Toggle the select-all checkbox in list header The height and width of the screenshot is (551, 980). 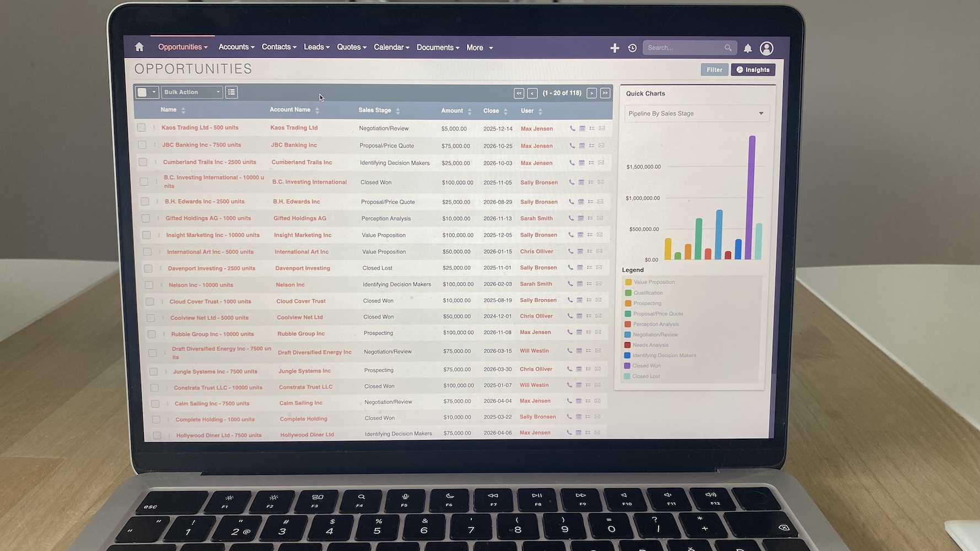[142, 92]
